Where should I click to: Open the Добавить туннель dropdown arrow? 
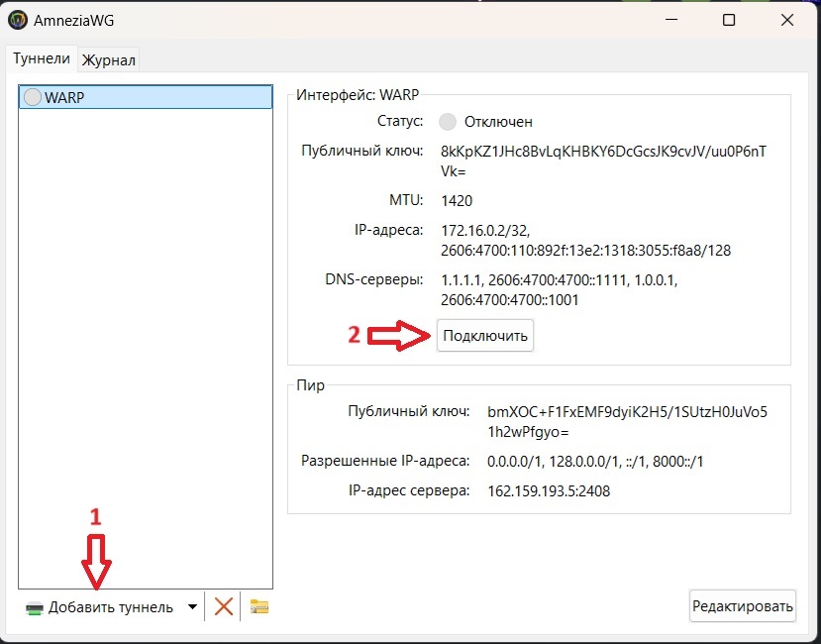pos(192,606)
